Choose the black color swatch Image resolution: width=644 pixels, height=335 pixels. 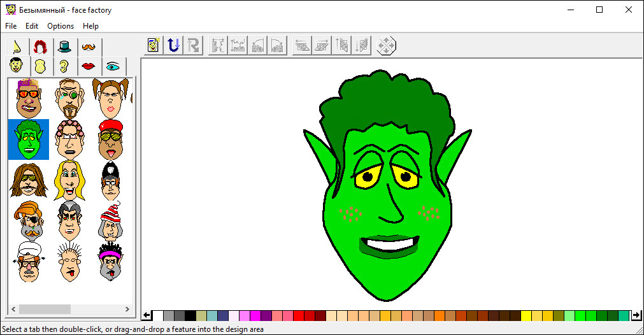click(190, 315)
